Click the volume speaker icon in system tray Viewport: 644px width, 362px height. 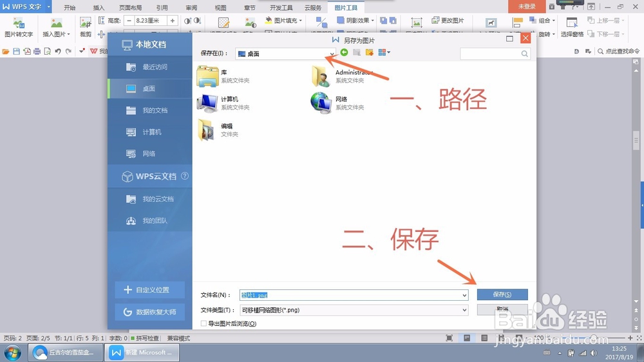pos(594,353)
